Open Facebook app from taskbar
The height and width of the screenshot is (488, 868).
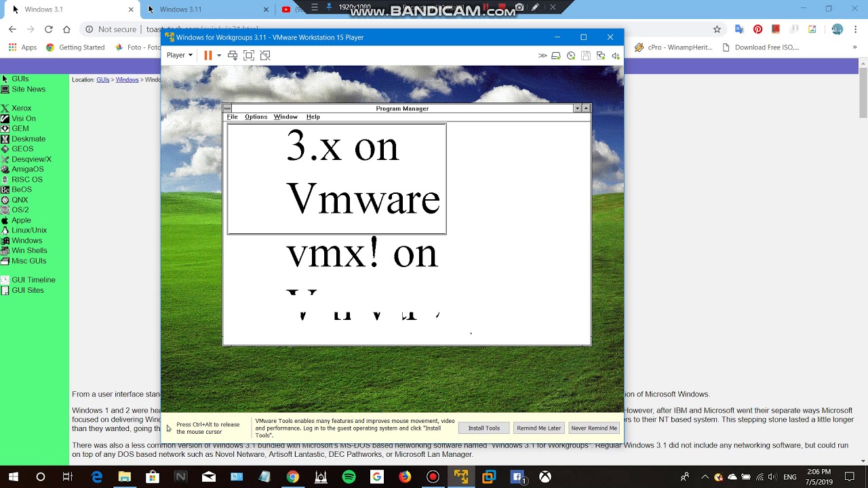coord(517,477)
